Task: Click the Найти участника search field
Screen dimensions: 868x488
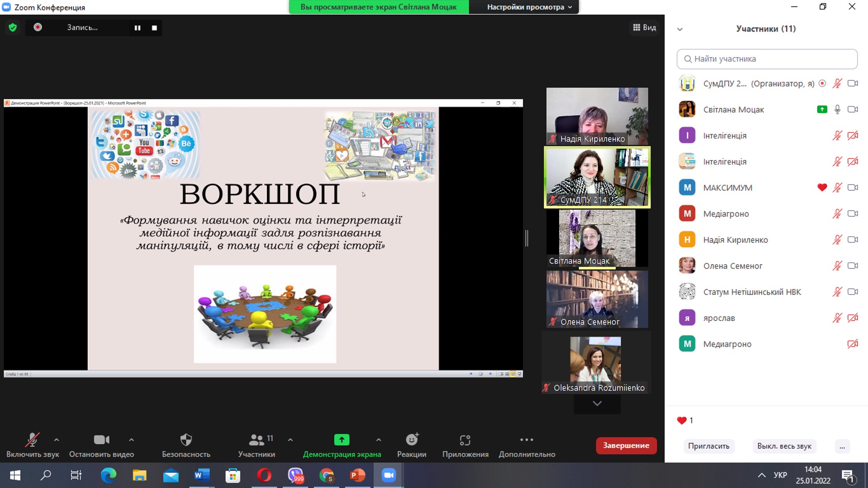Action: (767, 59)
